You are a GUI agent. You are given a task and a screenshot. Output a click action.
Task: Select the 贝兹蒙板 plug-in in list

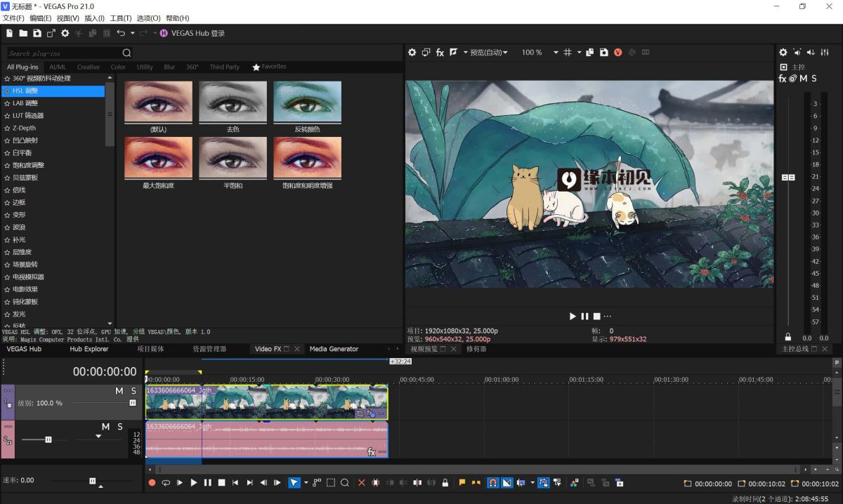tap(25, 178)
